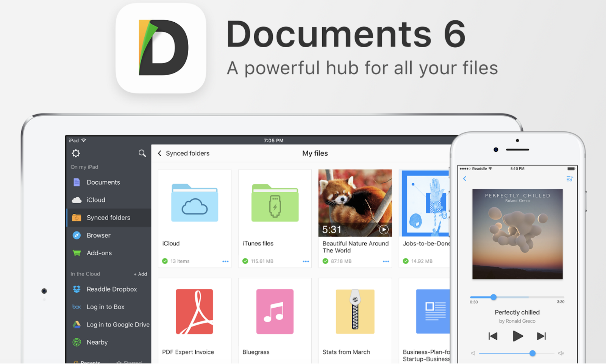Open the iCloud folder icon
606x364 pixels.
195,203
